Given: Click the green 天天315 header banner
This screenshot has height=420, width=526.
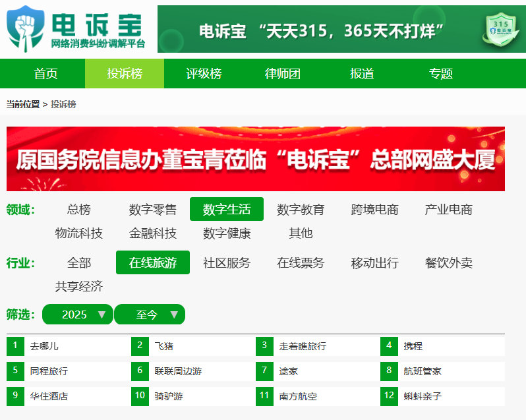Looking at the screenshot, I should [x=341, y=29].
